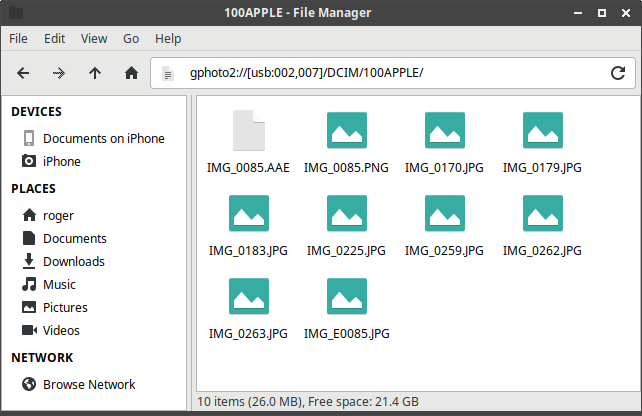Click the file name IMG_0262.JPG
This screenshot has height=416, width=642.
coord(542,251)
